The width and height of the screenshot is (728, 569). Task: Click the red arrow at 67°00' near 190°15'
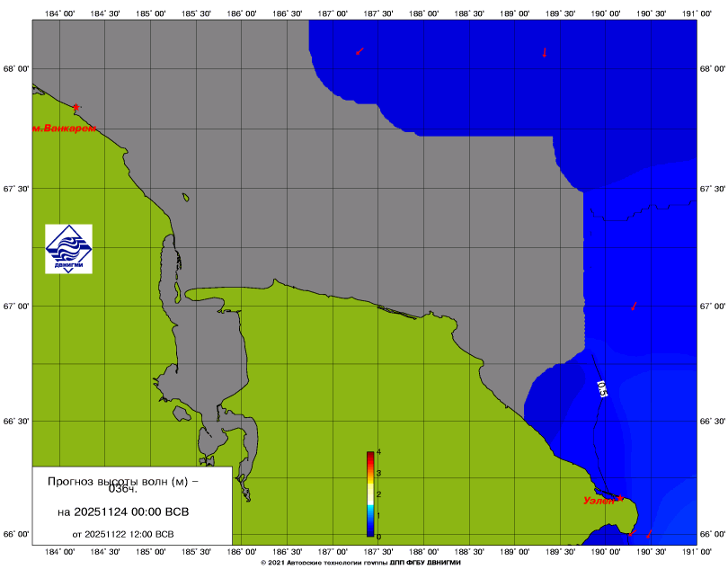click(x=634, y=307)
